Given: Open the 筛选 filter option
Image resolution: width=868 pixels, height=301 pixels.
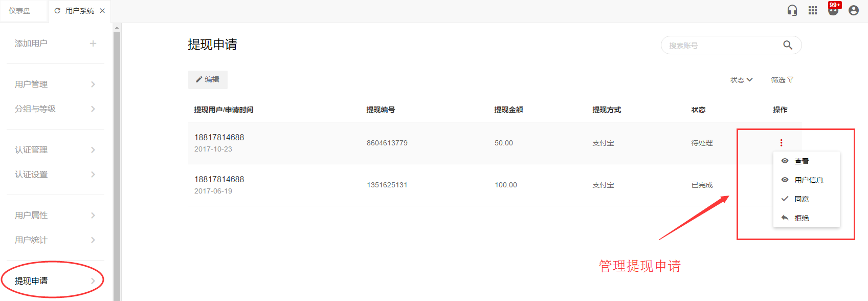Looking at the screenshot, I should 782,80.
